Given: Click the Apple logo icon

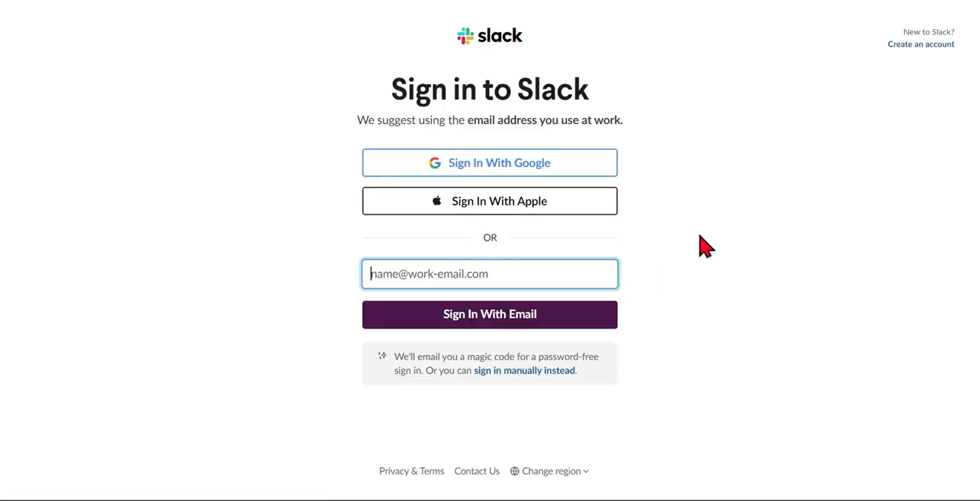Looking at the screenshot, I should point(437,201).
